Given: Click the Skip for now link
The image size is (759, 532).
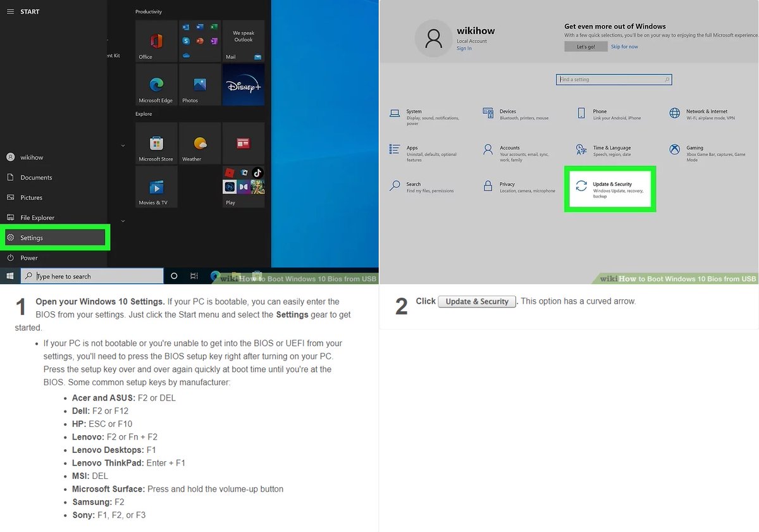Looking at the screenshot, I should [624, 46].
